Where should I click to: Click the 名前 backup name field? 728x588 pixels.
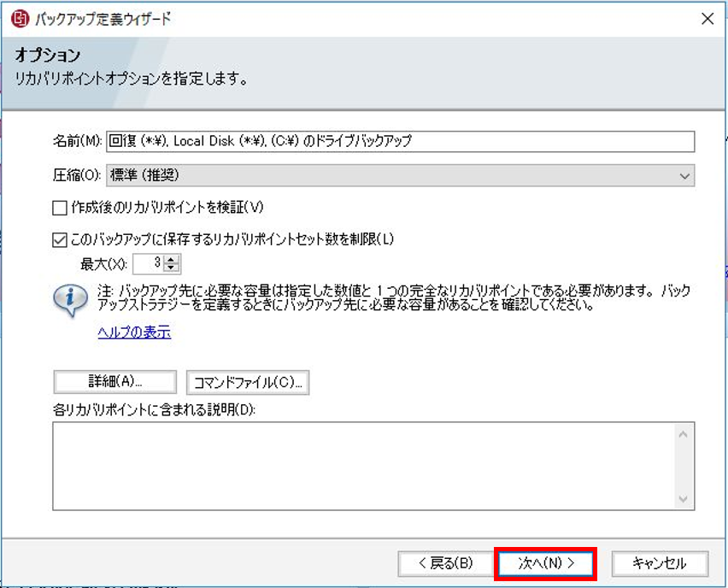coord(400,141)
